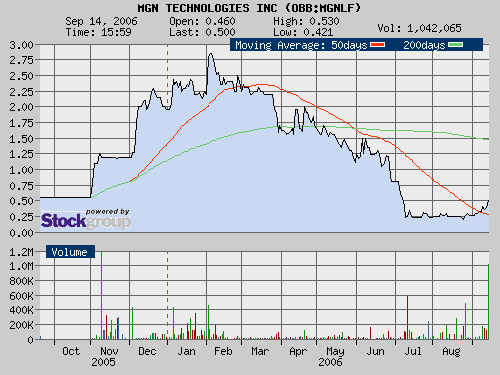The width and height of the screenshot is (500, 375).
Task: Click the 'Jul' month label
Action: click(x=413, y=351)
